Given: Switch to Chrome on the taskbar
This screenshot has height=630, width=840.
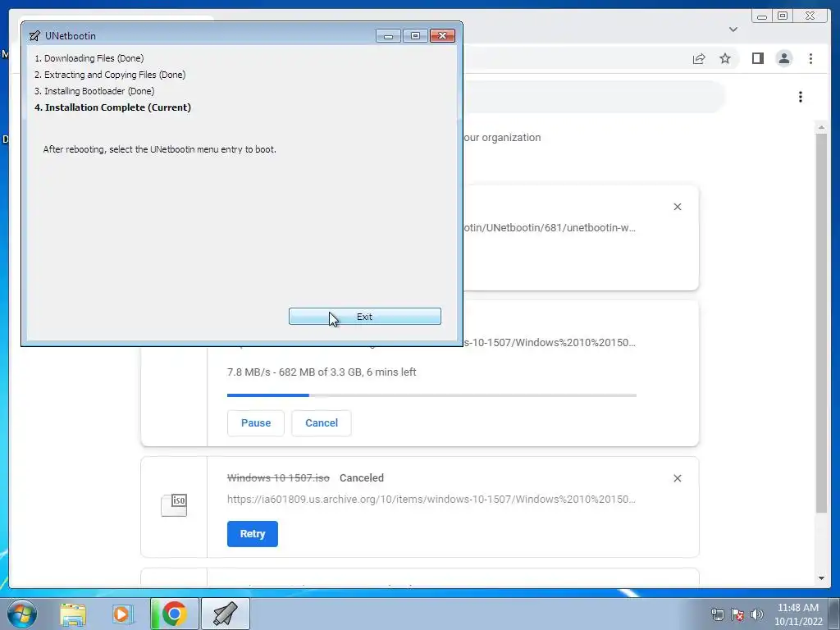Looking at the screenshot, I should [x=174, y=614].
